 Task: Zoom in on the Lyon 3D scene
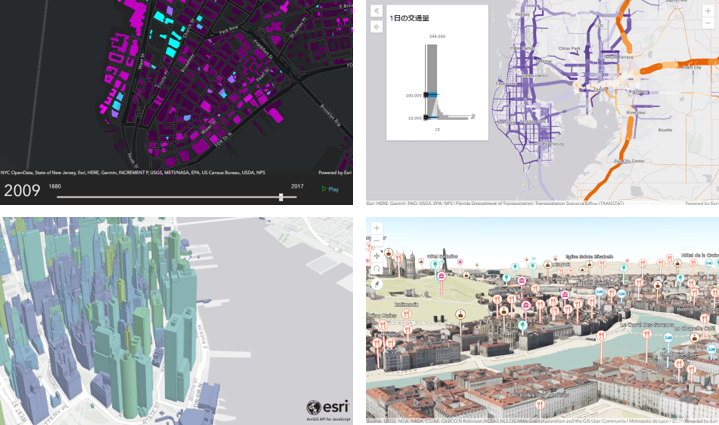click(376, 228)
